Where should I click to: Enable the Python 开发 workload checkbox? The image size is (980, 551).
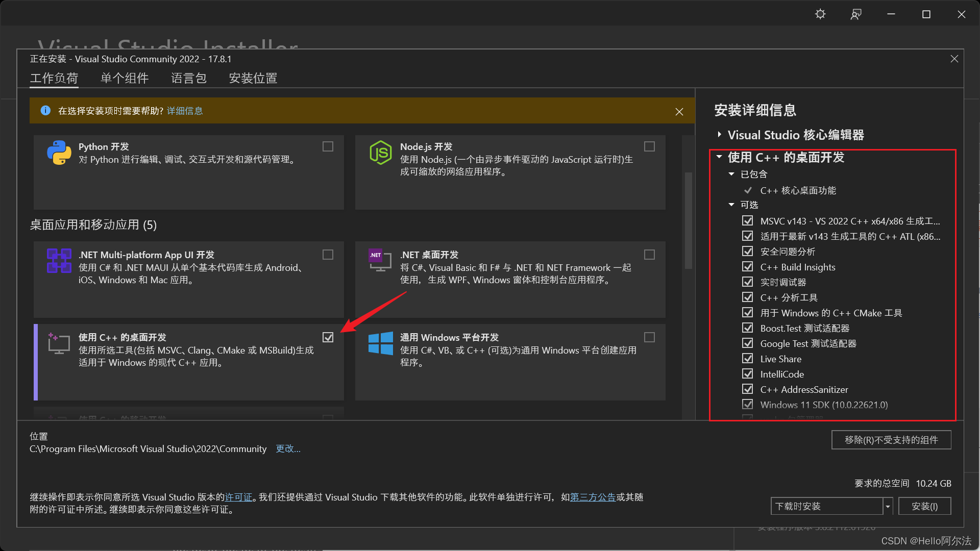pyautogui.click(x=328, y=147)
